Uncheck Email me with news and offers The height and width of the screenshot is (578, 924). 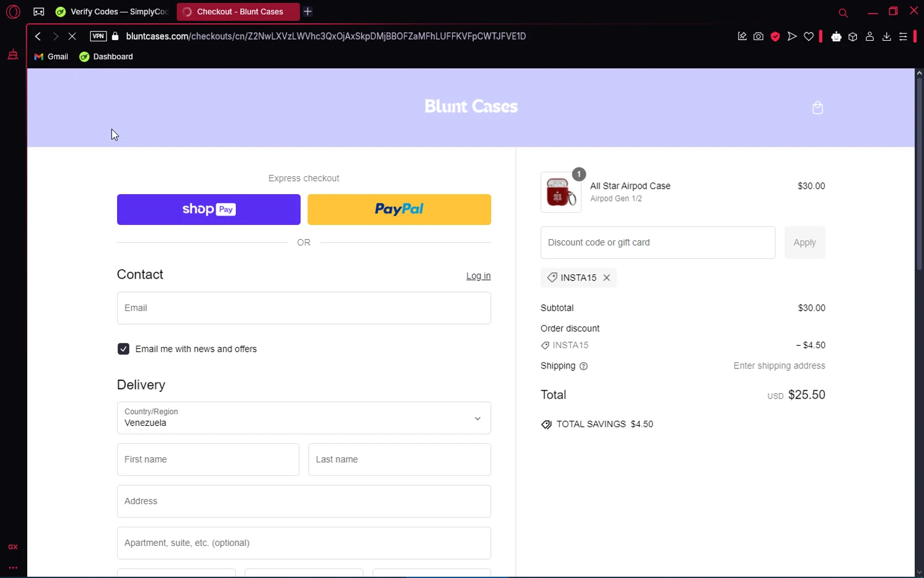point(123,349)
